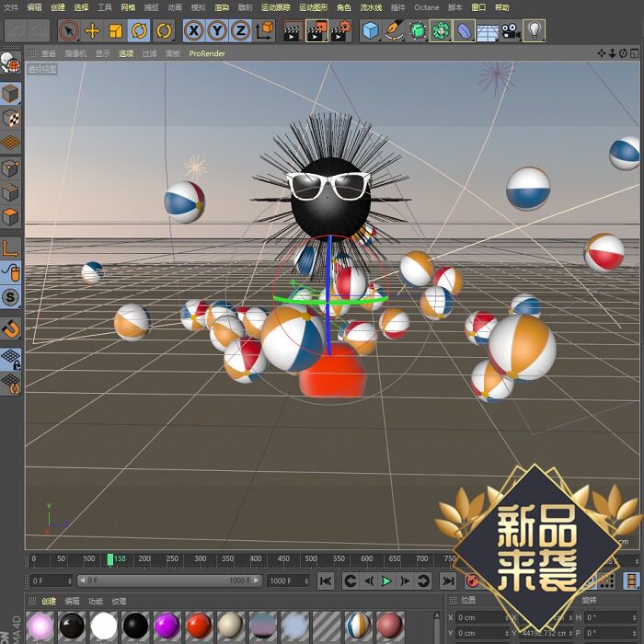Toggle the Tweak mouse mode icon
Screen dimensions: 644x644
tap(10, 272)
